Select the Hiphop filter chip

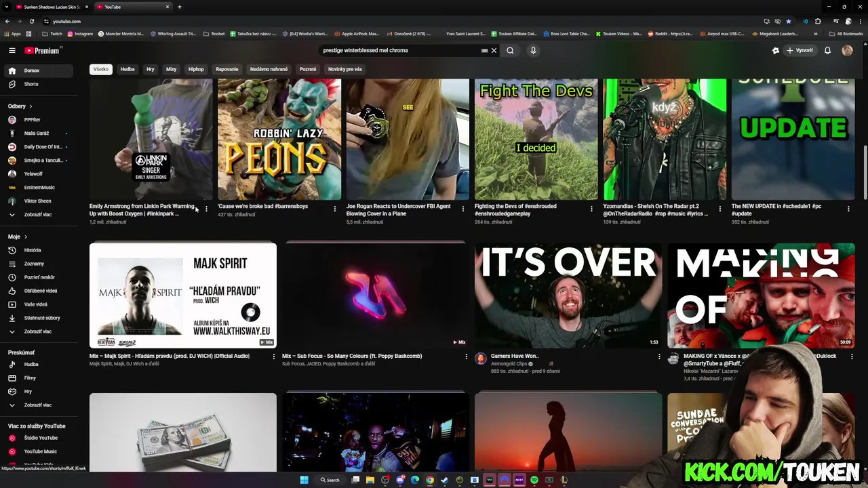click(196, 69)
